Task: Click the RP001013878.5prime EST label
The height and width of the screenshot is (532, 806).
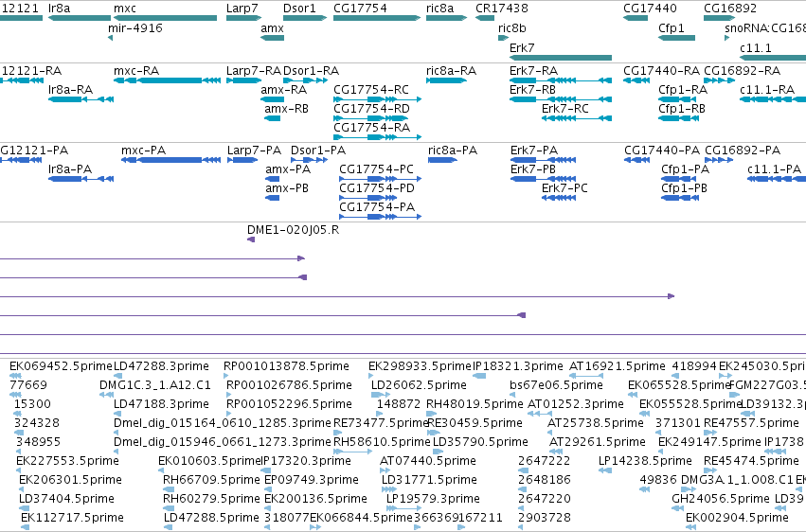Action: [x=286, y=365]
